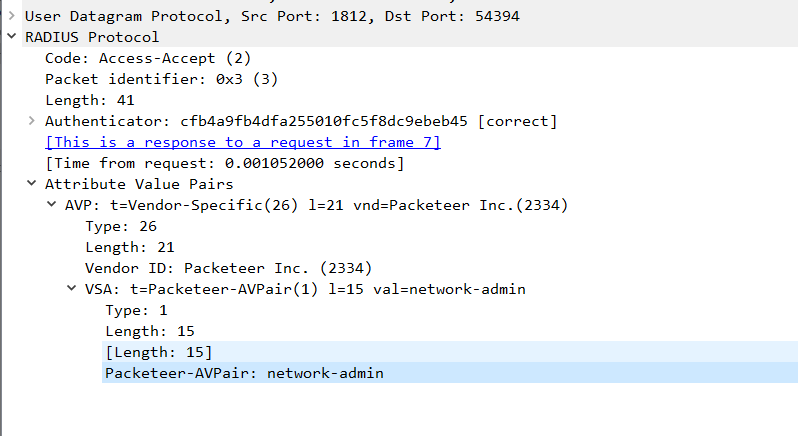Collapse the Attribute Value Pairs arrow

coord(32,184)
